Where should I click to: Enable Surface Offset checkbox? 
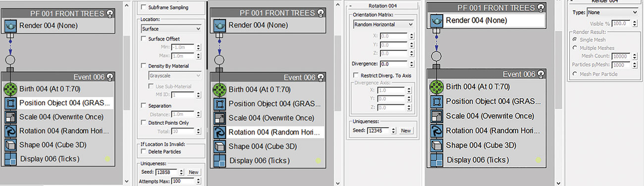coord(144,39)
